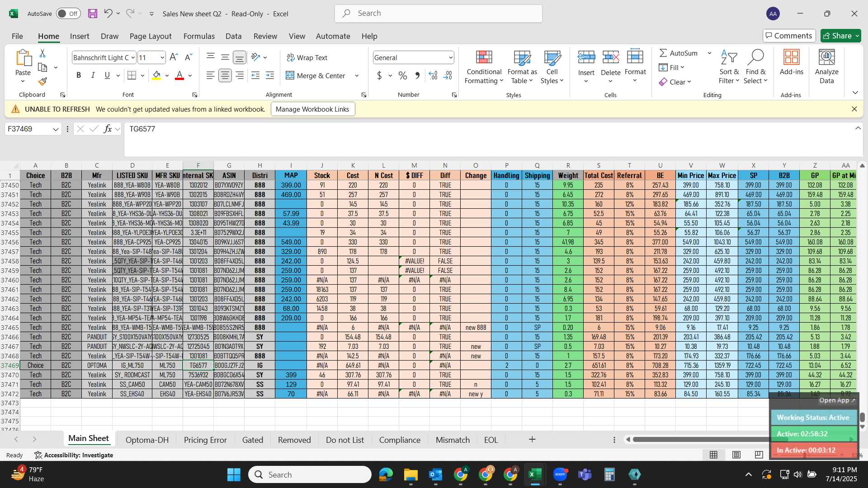Image resolution: width=868 pixels, height=488 pixels.
Task: Toggle Center horizontal alignment
Action: (x=225, y=75)
